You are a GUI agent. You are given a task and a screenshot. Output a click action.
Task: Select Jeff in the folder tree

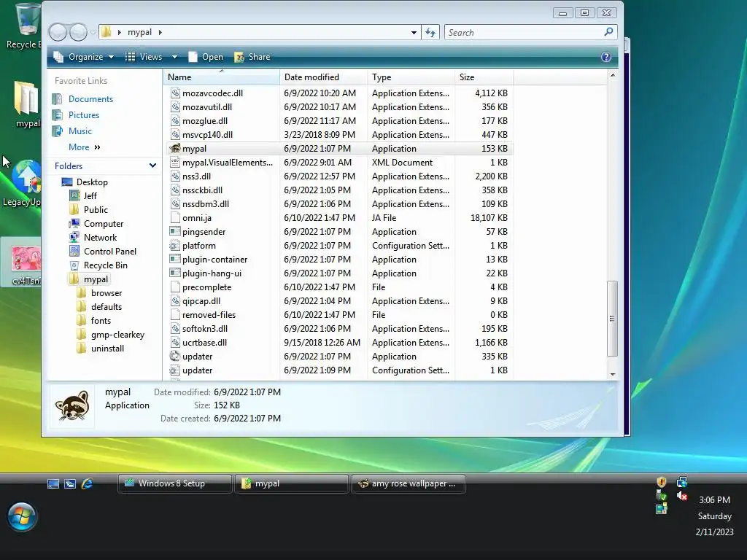(x=90, y=195)
